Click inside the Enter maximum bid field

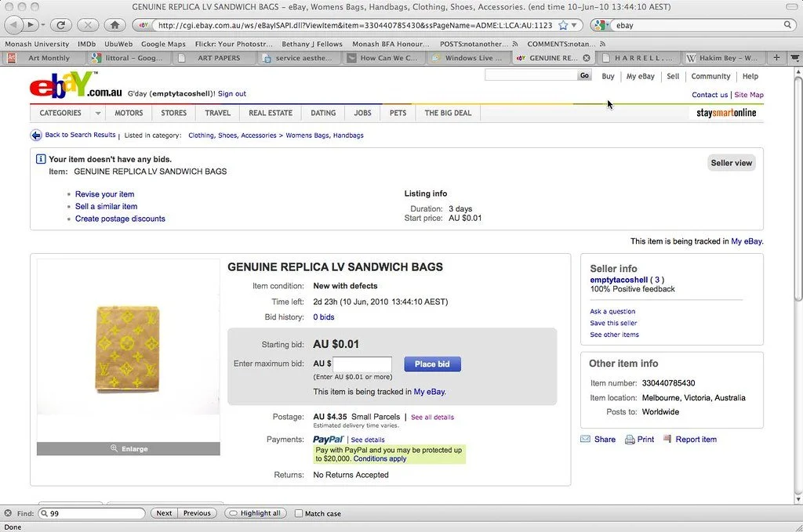point(362,364)
